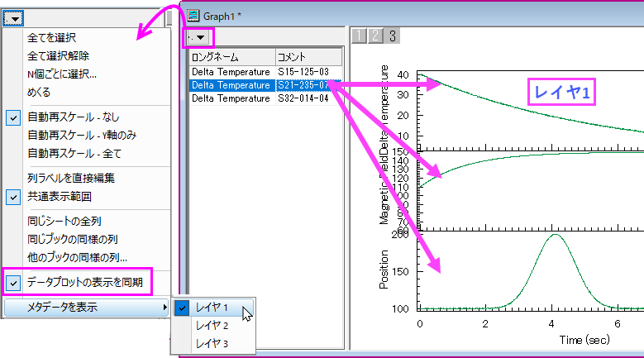Screen dimensions: 644x358
Task: Open '他のブックの同様の列...' menu item
Action: 77,258
